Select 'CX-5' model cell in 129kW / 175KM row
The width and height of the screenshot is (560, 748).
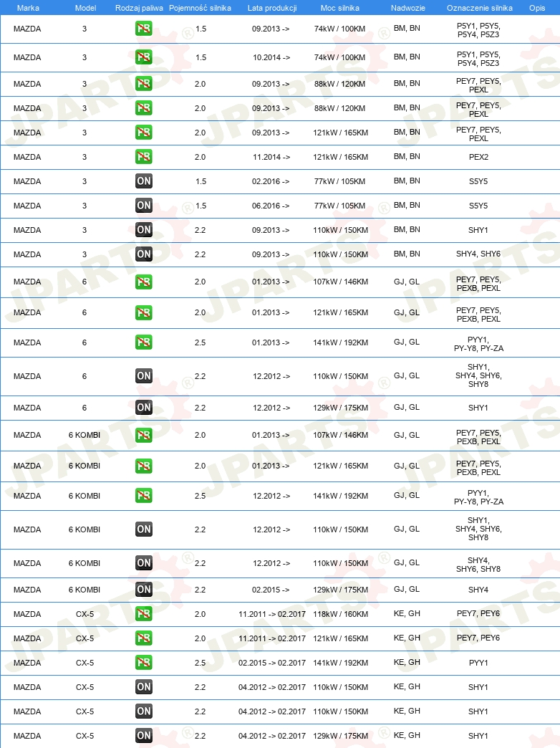pyautogui.click(x=85, y=736)
